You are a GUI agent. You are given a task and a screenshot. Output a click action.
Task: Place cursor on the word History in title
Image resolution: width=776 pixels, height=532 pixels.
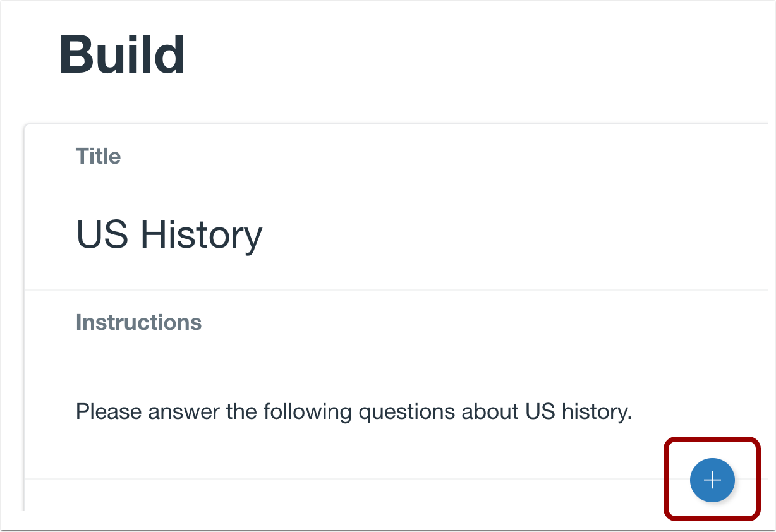pyautogui.click(x=201, y=234)
